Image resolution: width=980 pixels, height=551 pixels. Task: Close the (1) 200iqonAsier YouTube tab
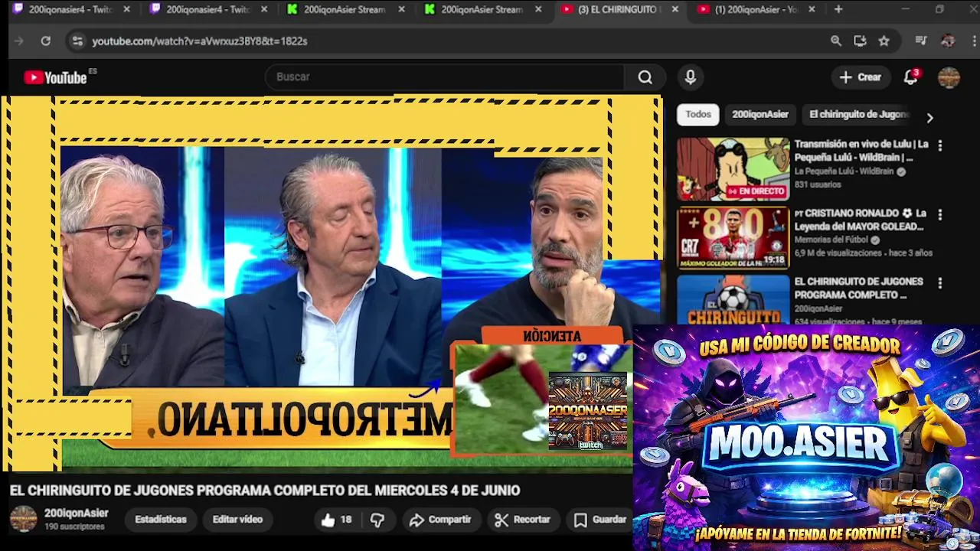point(812,9)
